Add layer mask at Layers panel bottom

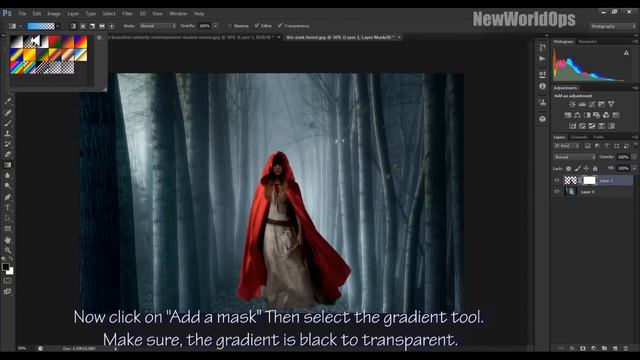pyautogui.click(x=583, y=348)
